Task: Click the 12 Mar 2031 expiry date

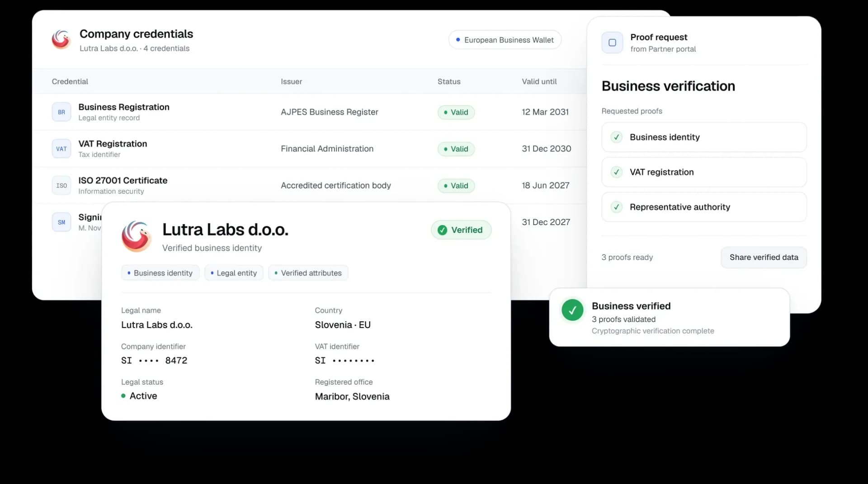Action: click(x=545, y=112)
